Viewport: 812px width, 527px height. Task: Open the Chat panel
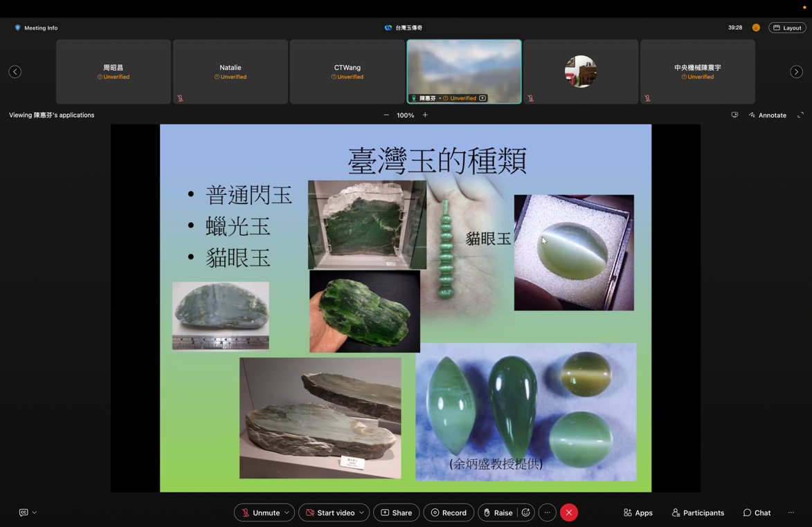pos(757,512)
